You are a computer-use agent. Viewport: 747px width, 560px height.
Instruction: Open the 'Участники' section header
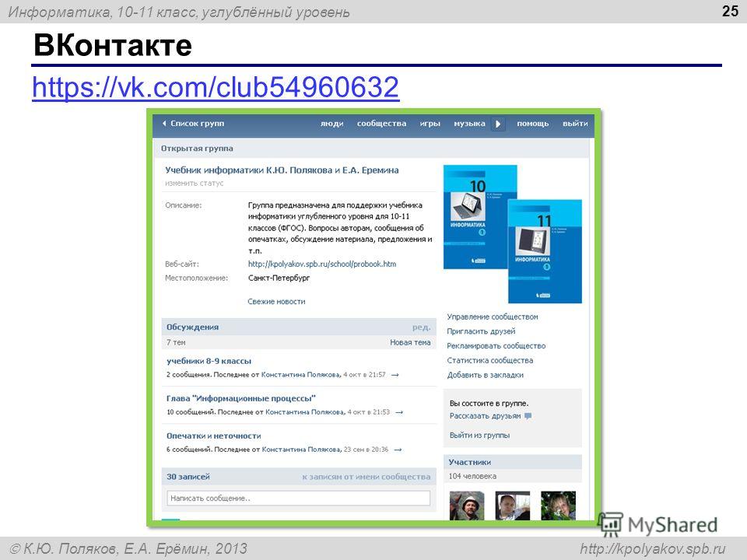pyautogui.click(x=470, y=462)
